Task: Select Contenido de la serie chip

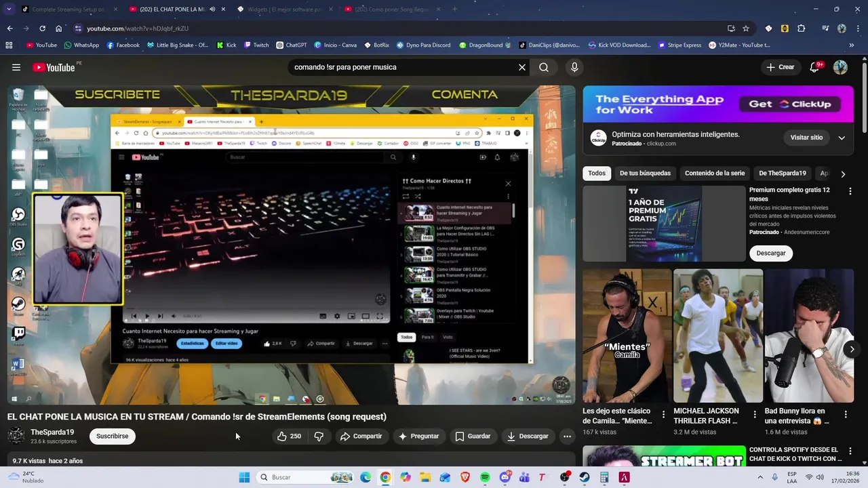Action: pos(715,173)
